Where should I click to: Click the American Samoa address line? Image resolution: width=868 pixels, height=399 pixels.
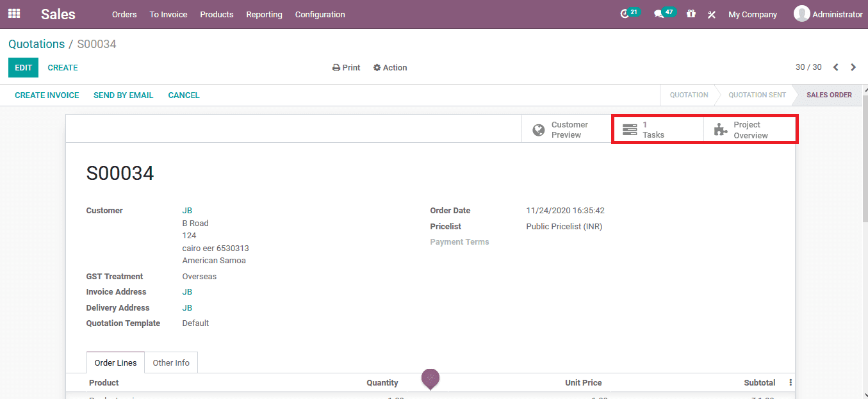click(x=214, y=261)
